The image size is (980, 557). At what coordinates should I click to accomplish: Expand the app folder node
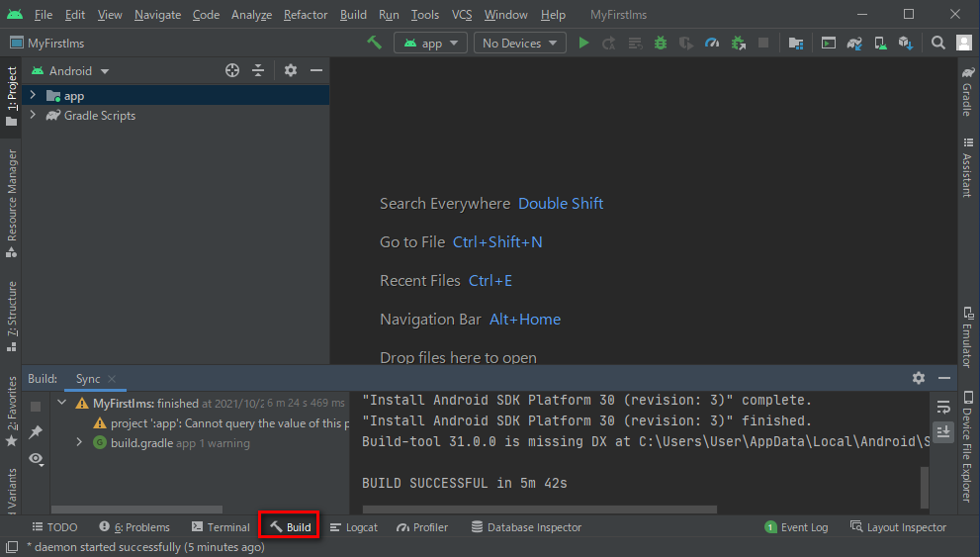tap(33, 95)
